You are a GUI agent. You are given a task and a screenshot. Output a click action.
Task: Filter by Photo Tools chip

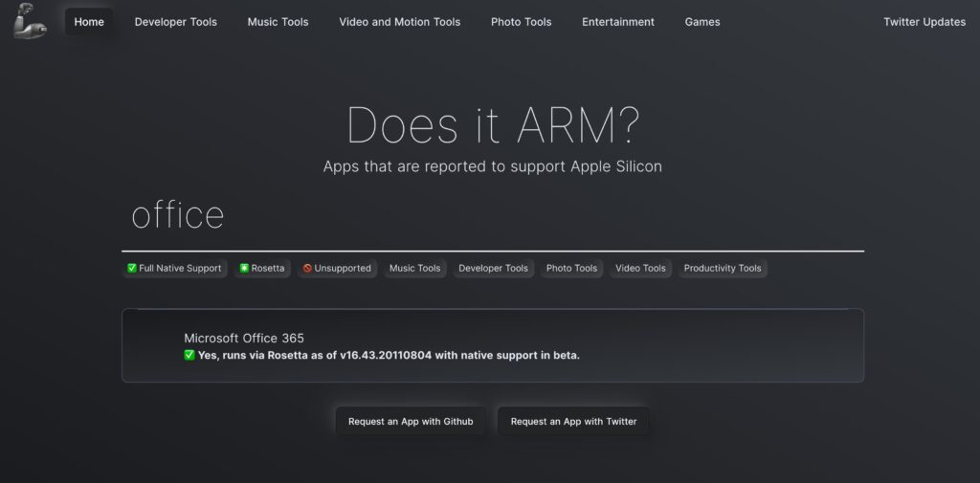point(571,268)
